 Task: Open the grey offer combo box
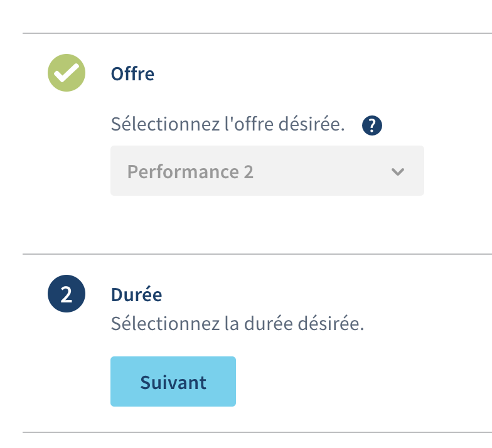point(267,171)
